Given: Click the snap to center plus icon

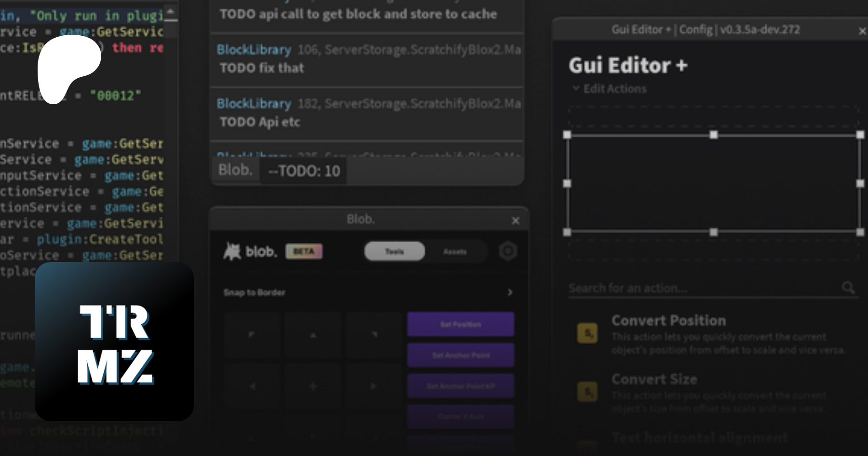Looking at the screenshot, I should tap(313, 386).
